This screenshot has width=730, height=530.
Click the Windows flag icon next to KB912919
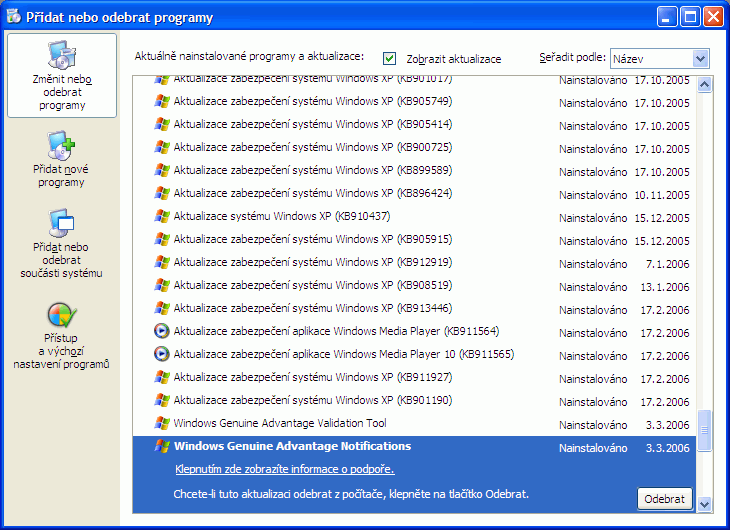162,262
